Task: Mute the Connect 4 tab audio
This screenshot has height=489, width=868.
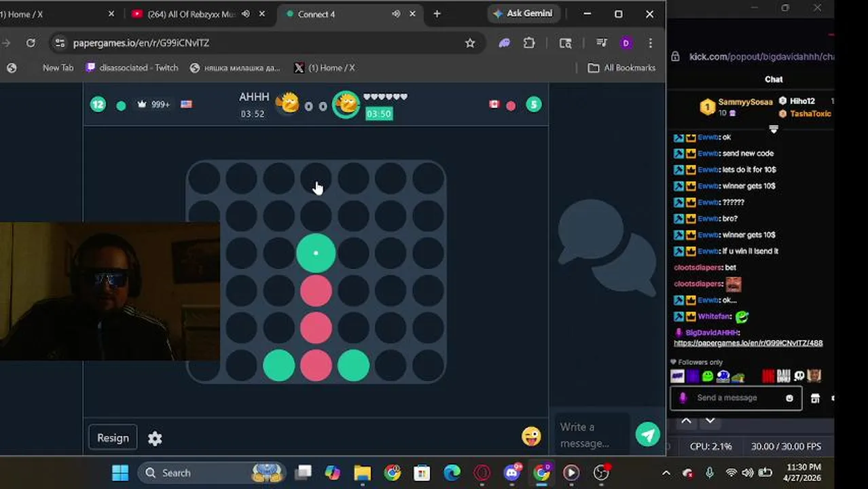Action: coord(396,14)
